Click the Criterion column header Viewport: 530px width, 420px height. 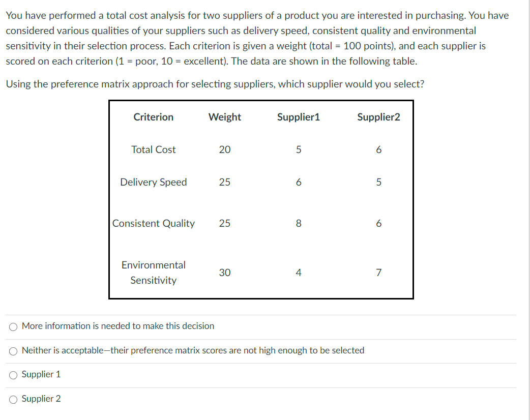(153, 117)
